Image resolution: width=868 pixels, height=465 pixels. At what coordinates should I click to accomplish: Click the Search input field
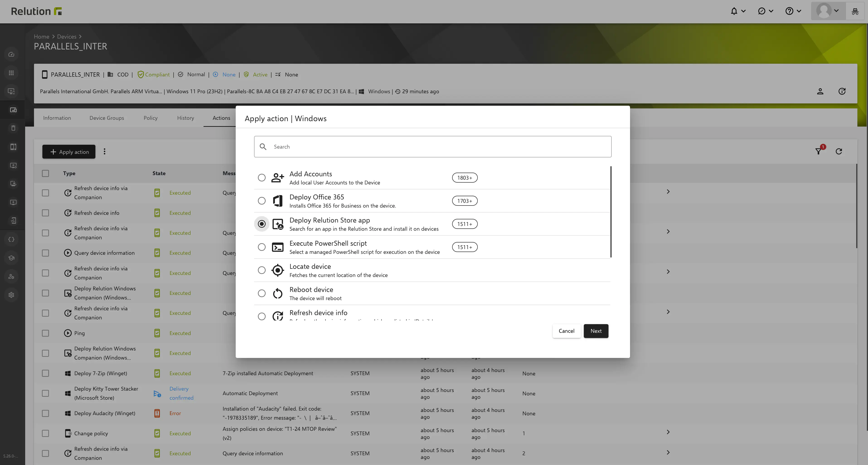tap(433, 147)
